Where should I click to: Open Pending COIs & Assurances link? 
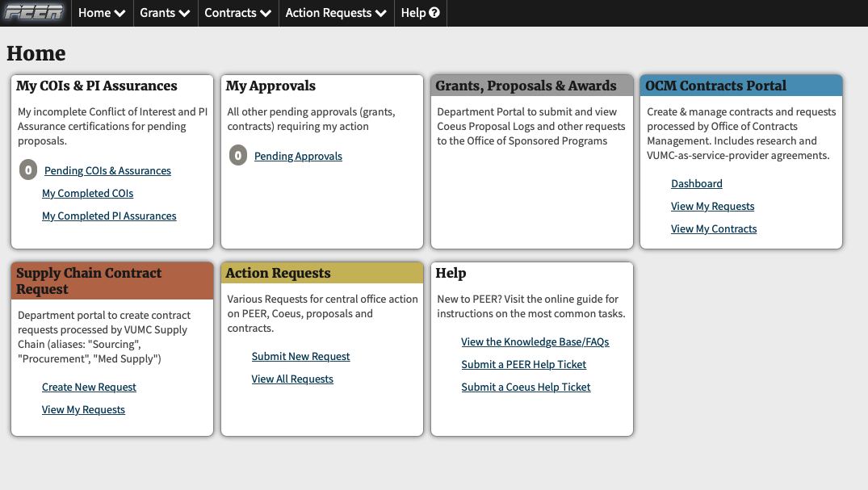[107, 170]
